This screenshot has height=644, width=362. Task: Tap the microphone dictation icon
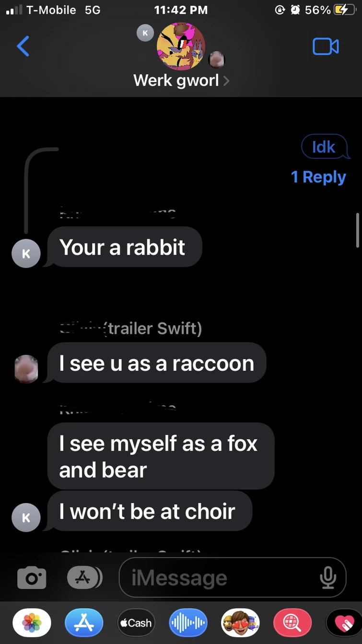point(328,578)
